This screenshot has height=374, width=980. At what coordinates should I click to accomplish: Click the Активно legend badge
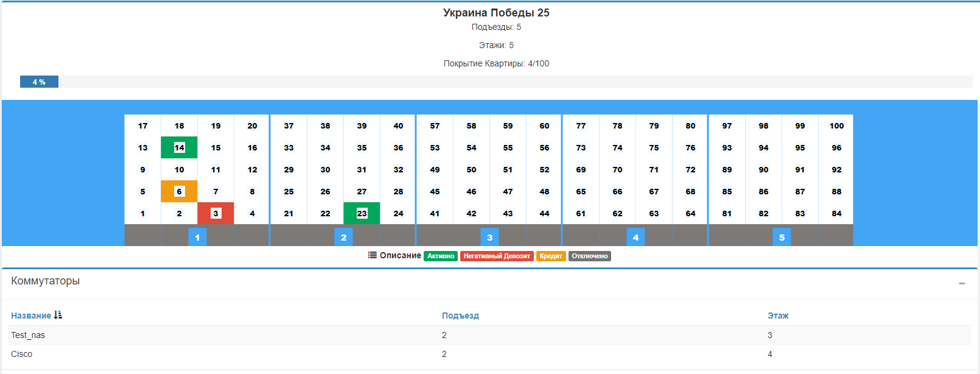pyautogui.click(x=441, y=256)
